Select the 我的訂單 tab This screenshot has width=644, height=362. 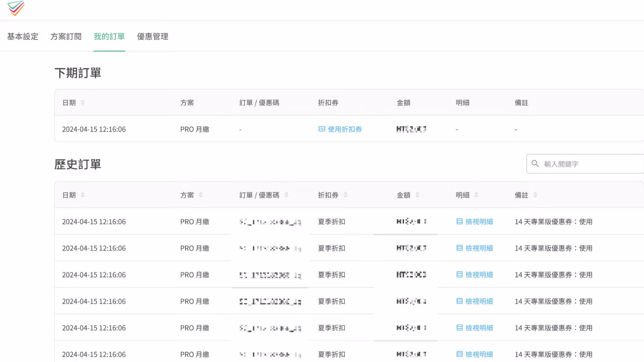[x=109, y=37]
